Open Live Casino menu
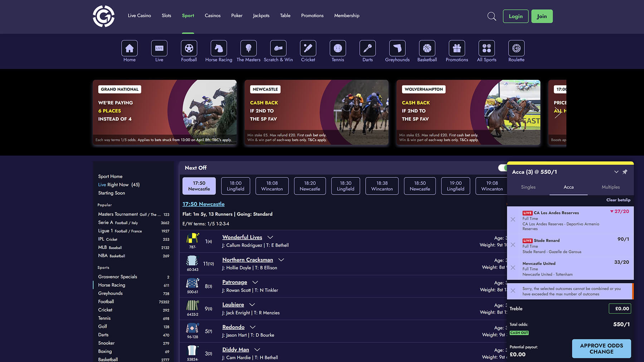 139,15
